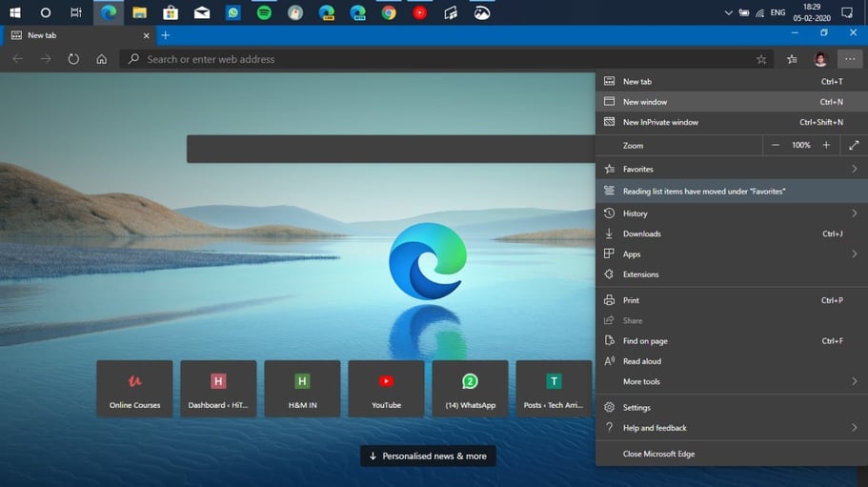This screenshot has height=487, width=868.
Task: Select New InPrivate window
Action: tap(660, 122)
